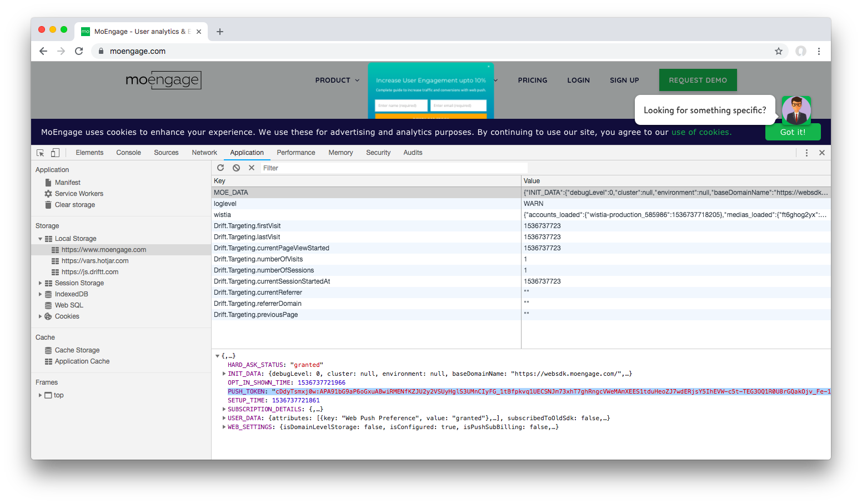Open Chrome three-dot menu
862x504 pixels.
pyautogui.click(x=819, y=51)
